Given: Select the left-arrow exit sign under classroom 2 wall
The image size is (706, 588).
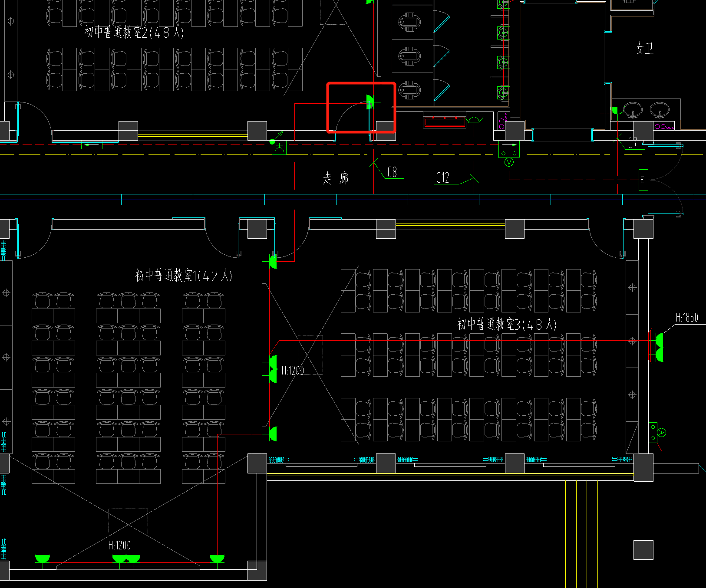Looking at the screenshot, I should (92, 145).
